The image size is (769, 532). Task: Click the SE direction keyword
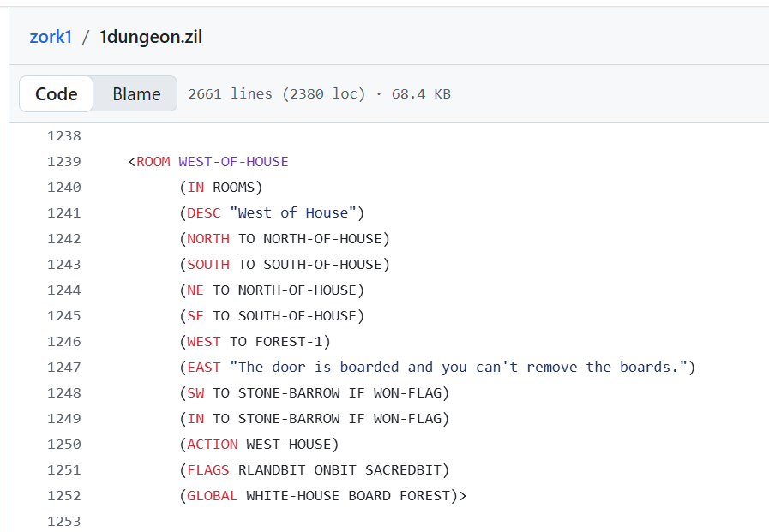195,316
